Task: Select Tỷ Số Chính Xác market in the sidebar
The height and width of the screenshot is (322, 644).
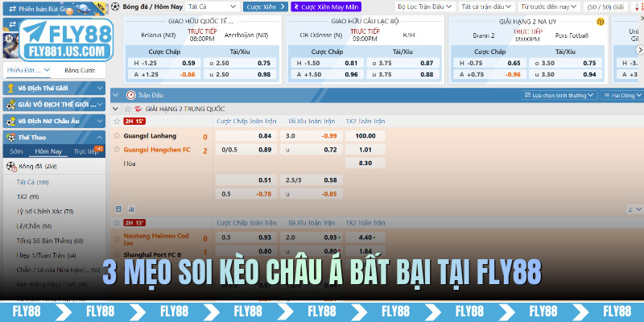Action: (45, 211)
